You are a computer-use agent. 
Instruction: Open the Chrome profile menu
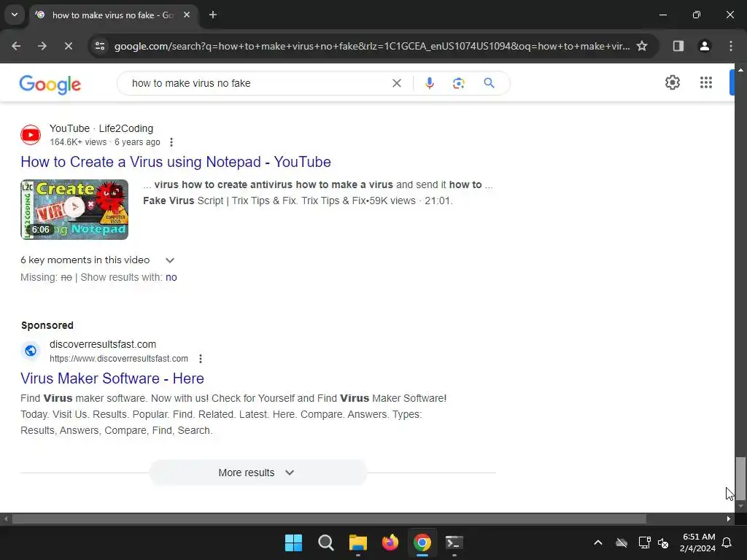click(704, 46)
